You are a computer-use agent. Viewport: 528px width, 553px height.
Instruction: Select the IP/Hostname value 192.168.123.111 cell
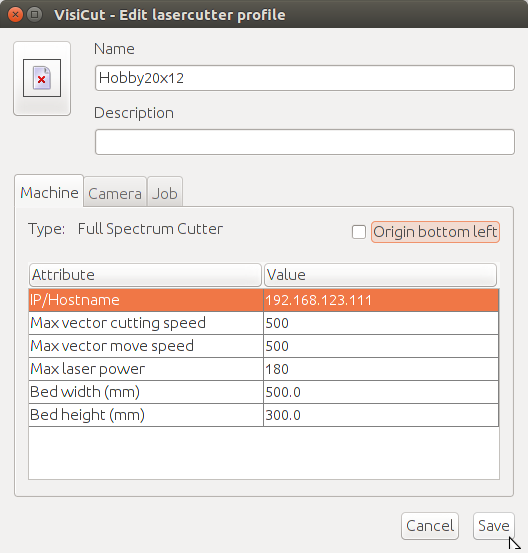[381, 300]
